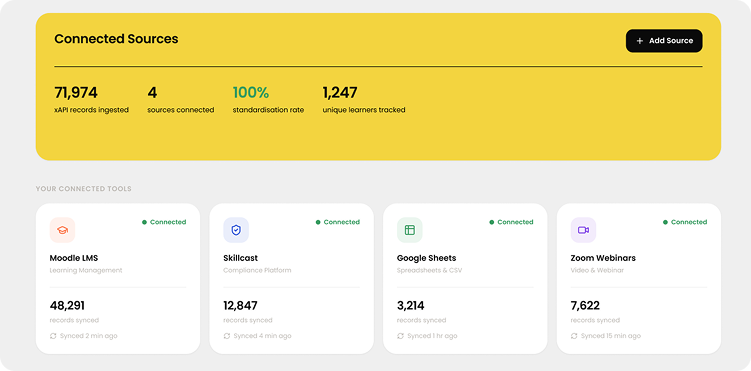Click the 48,291 records synced value

tap(67, 305)
